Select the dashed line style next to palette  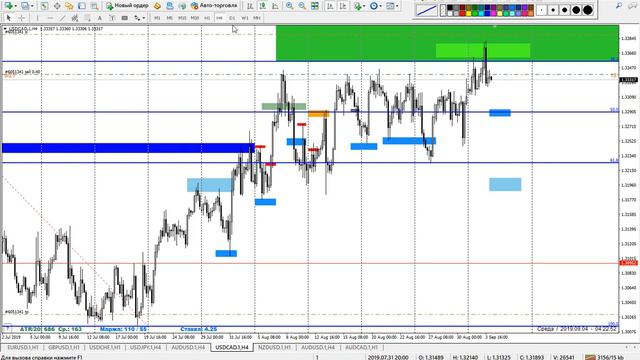pos(443,10)
